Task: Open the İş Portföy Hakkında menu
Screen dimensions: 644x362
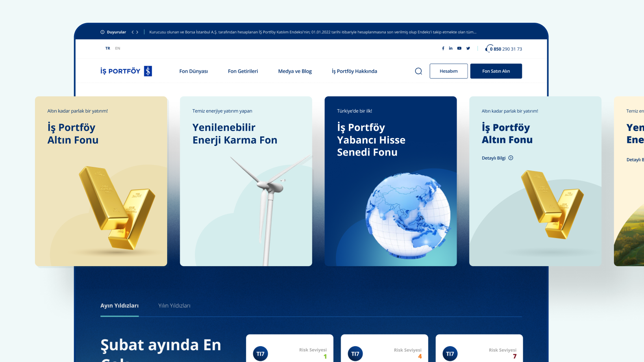Action: point(355,71)
